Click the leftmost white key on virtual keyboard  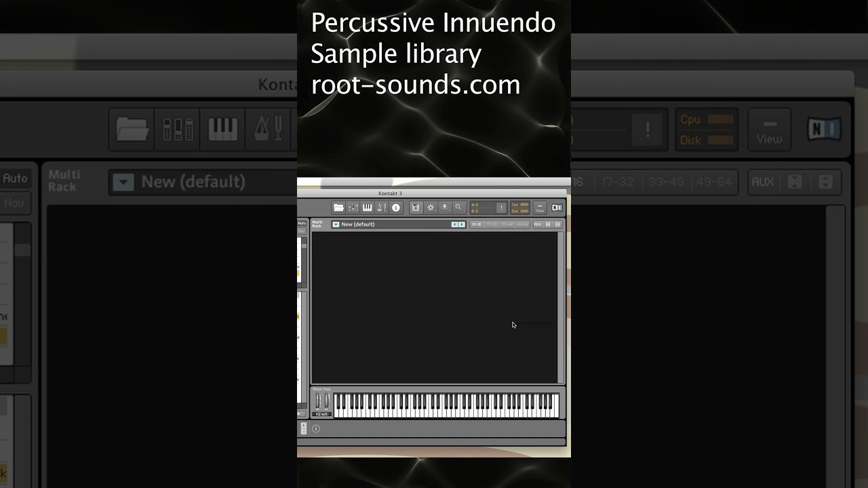coord(336,413)
